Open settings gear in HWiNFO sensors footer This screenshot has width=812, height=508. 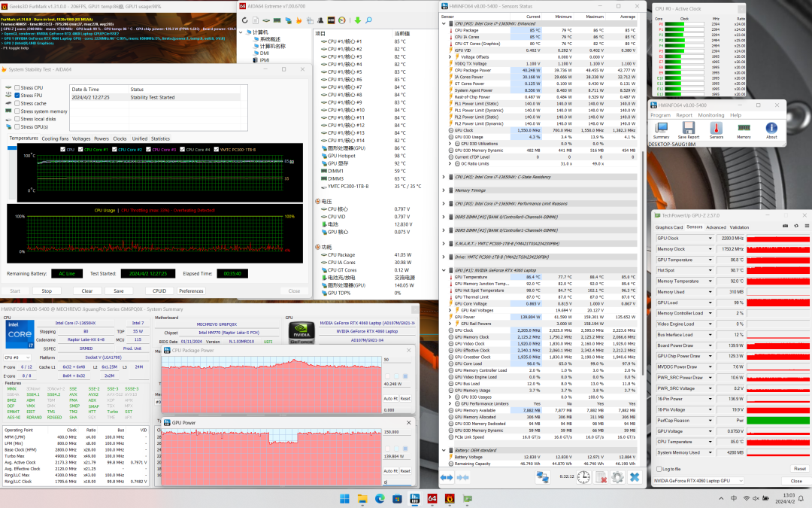coord(617,477)
